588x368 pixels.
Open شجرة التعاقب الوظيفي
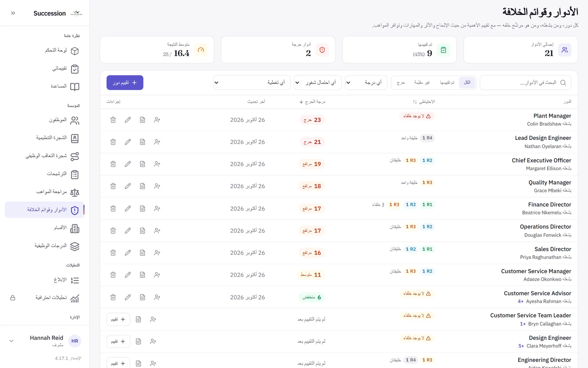(x=52, y=156)
